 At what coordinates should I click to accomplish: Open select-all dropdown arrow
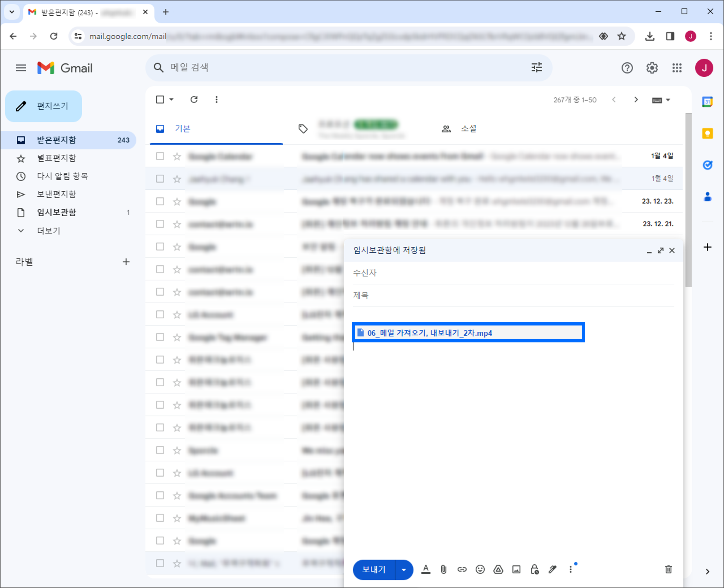172,100
